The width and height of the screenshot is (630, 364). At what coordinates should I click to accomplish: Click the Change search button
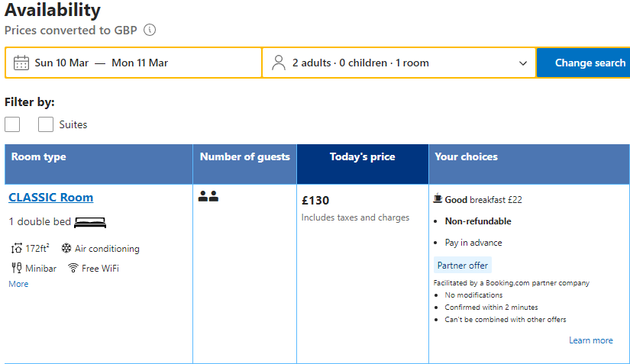click(x=583, y=63)
